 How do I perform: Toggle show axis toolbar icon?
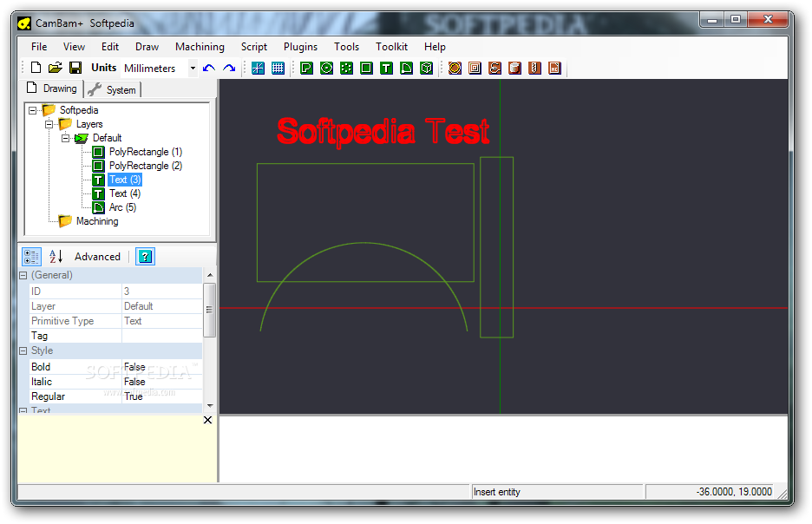point(258,68)
